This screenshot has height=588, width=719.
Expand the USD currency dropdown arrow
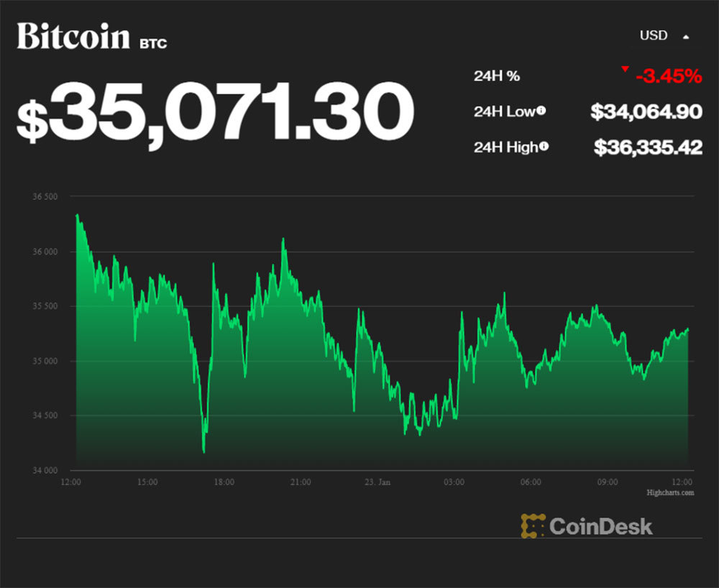686,36
